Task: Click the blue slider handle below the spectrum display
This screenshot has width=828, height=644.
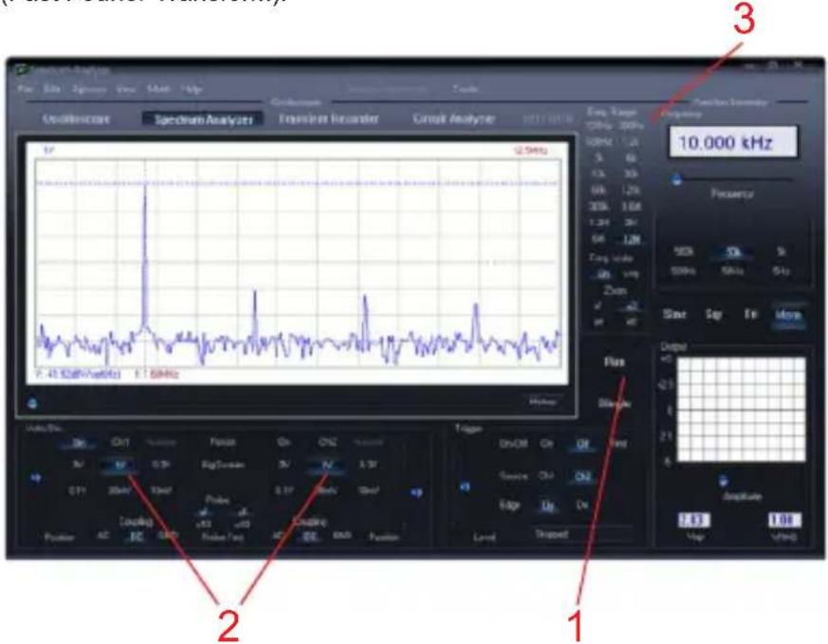Action: [33, 404]
